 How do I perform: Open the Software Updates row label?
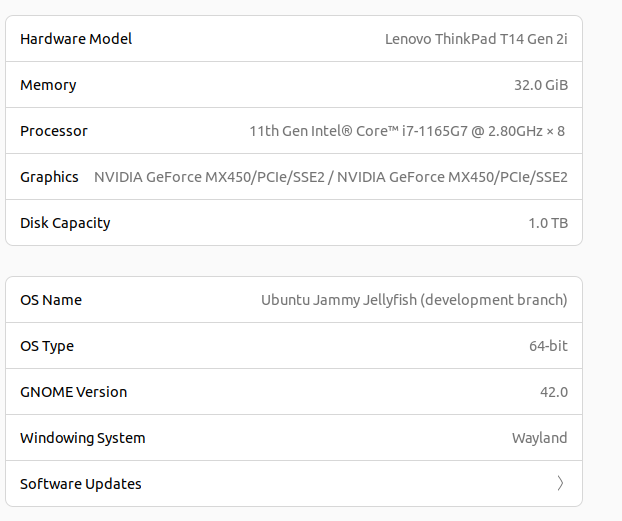(x=81, y=484)
